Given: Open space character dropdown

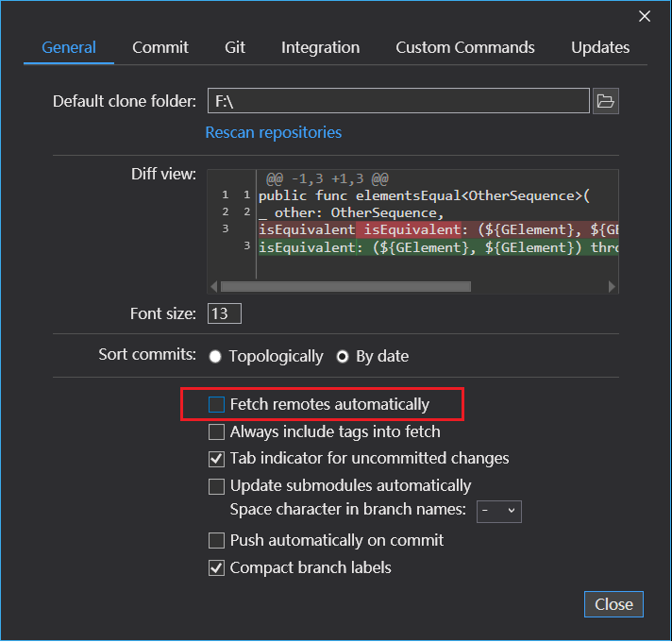Looking at the screenshot, I should [x=499, y=511].
